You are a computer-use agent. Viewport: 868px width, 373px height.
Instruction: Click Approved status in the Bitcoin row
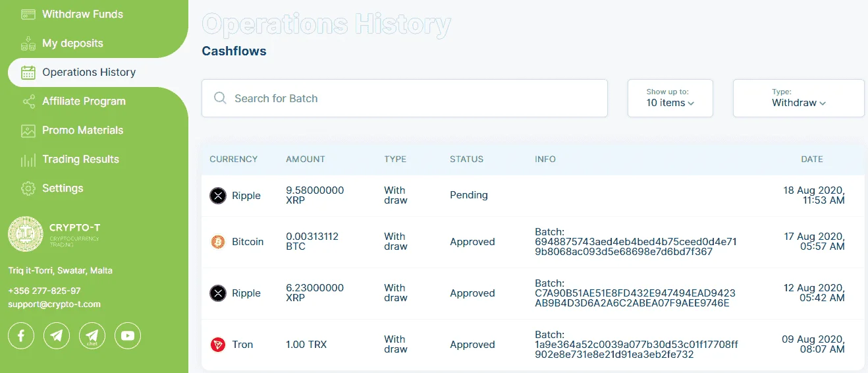472,242
